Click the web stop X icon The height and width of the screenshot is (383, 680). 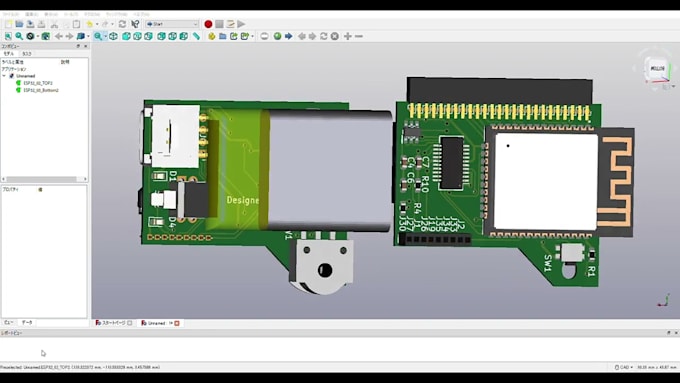pos(335,36)
